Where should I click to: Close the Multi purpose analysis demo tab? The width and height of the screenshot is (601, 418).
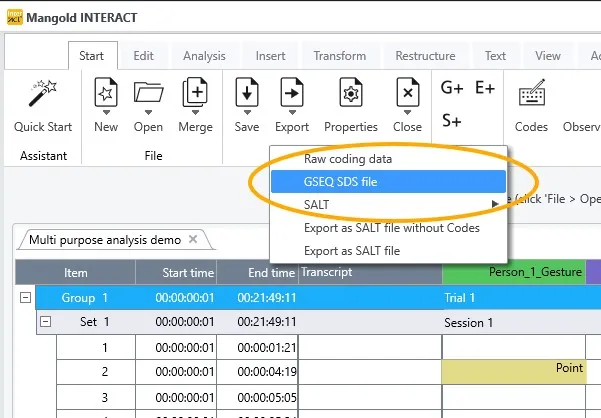click(x=193, y=239)
